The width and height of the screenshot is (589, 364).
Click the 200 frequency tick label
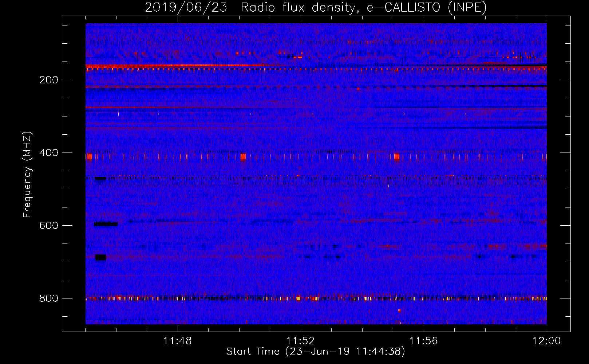(x=49, y=80)
